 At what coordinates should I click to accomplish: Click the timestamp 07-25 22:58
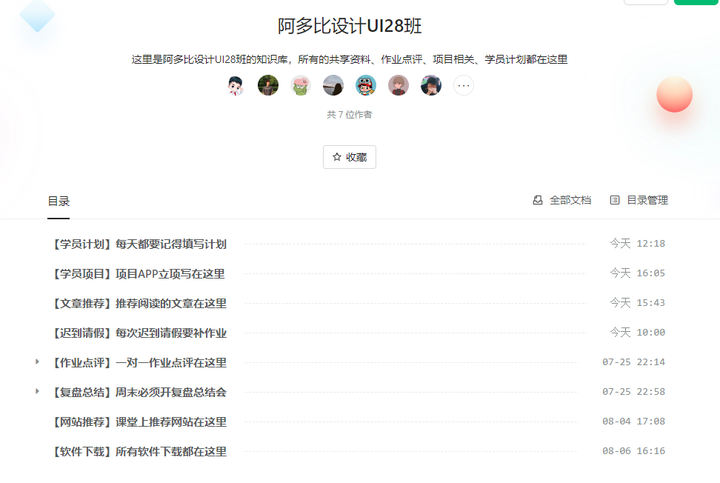[x=634, y=392]
